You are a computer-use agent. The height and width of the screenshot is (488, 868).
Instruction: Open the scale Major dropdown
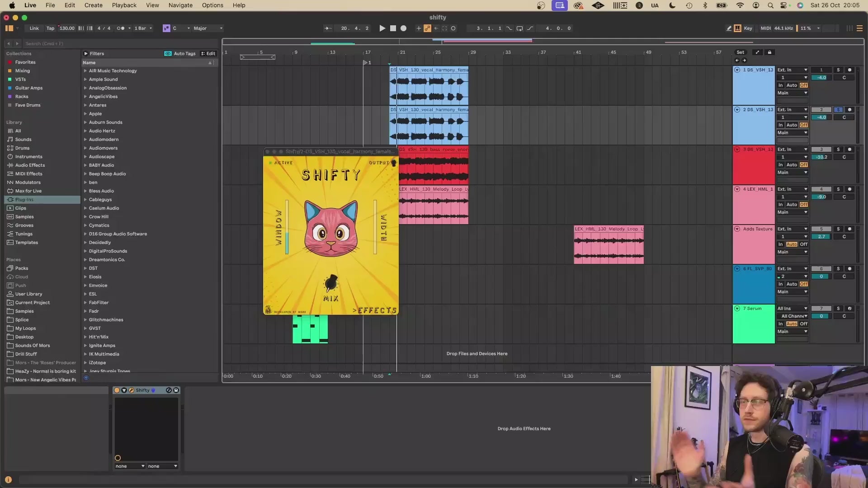pos(208,28)
